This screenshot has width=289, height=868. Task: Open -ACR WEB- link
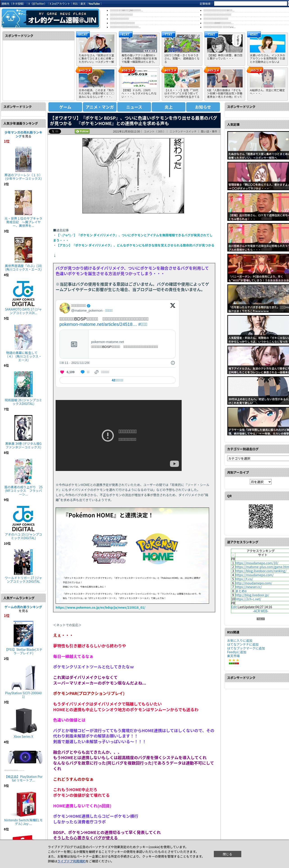(261, 611)
